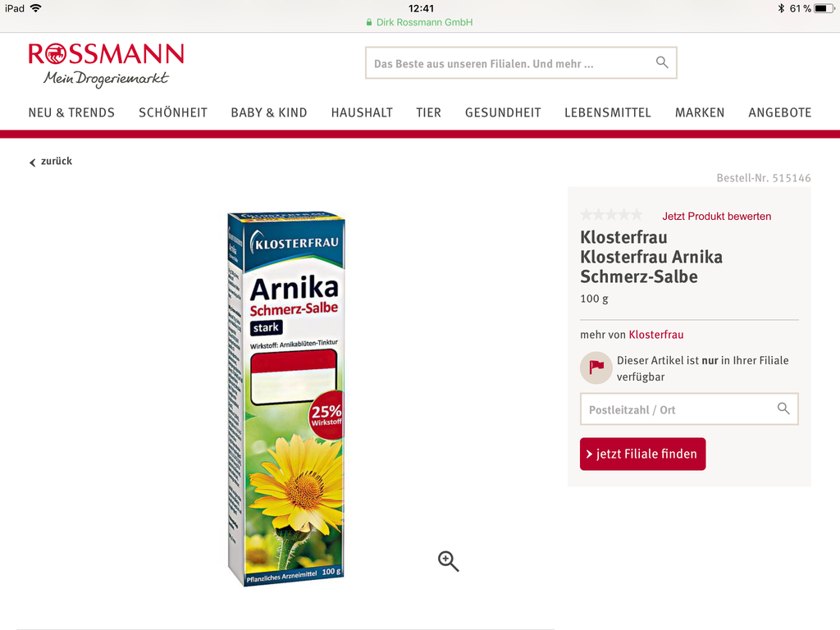Click the Arnika Schmerz-Salbe product image
This screenshot has width=840, height=630.
click(286, 399)
